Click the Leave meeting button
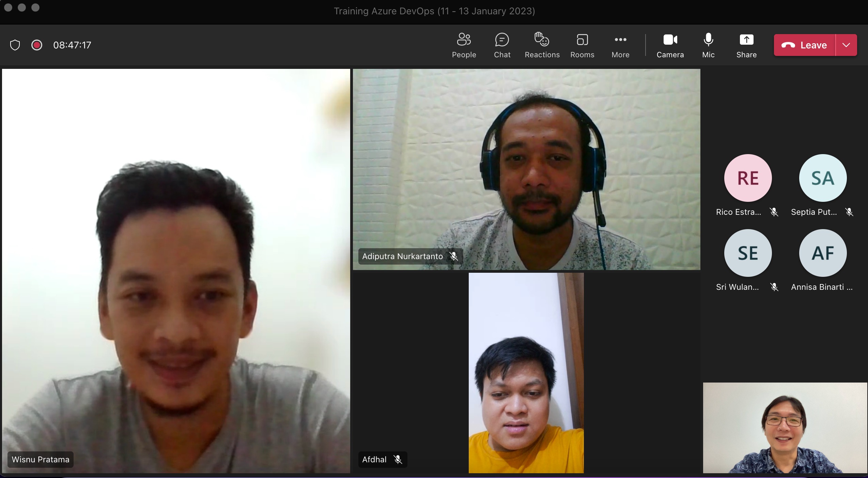 [x=805, y=45]
